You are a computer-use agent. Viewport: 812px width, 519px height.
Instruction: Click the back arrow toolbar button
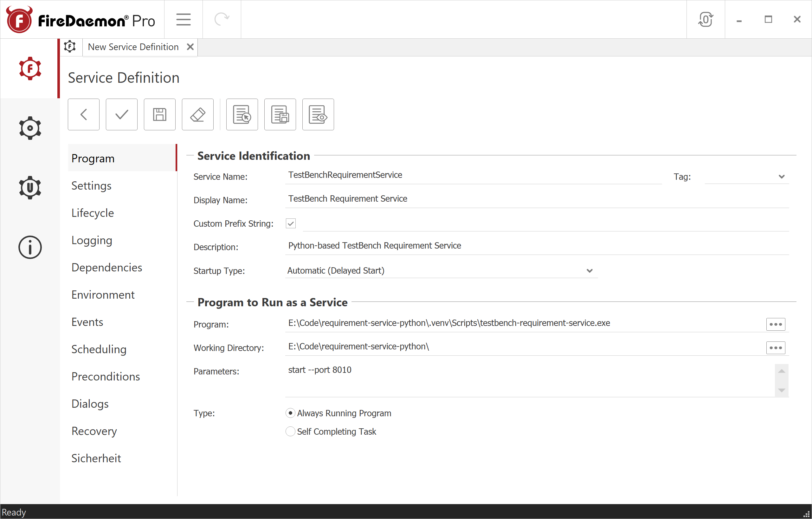coord(84,114)
